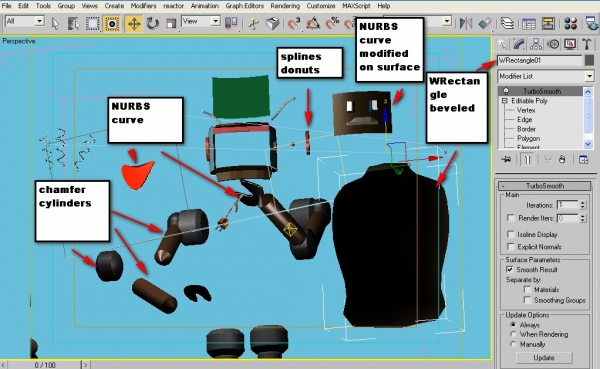600x369 pixels.
Task: Open the selection filter All dropdown
Action: (x=39, y=21)
